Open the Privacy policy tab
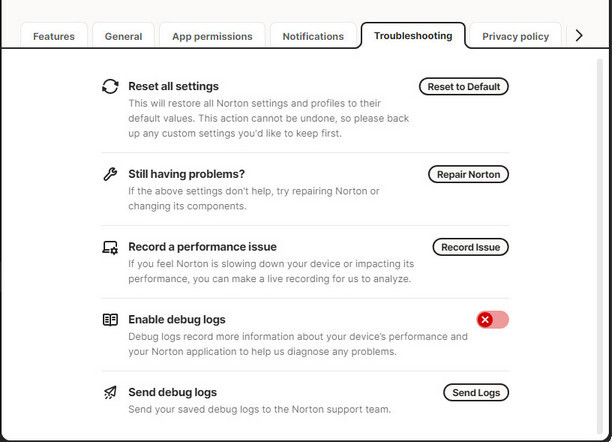Viewport: 612px width, 442px height. click(515, 36)
